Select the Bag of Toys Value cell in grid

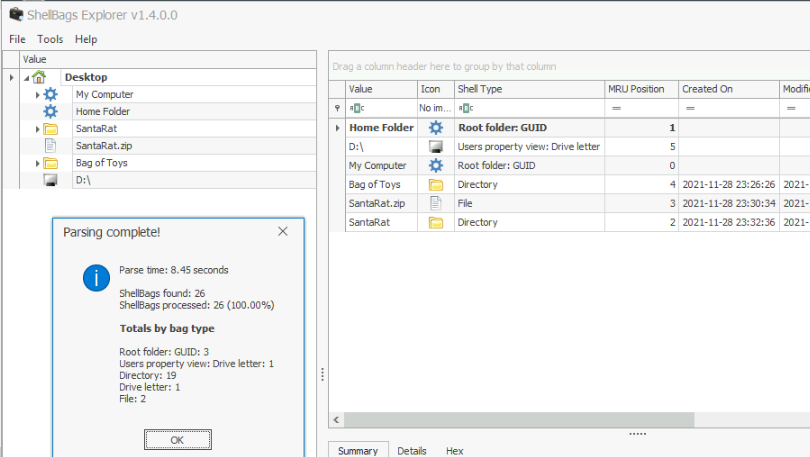point(381,184)
